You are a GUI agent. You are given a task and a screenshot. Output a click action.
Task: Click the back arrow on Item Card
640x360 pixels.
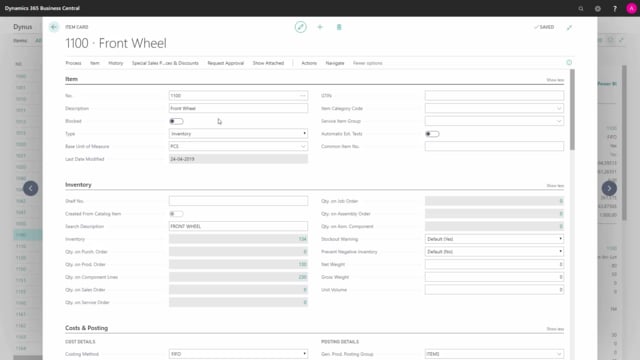pos(54,27)
